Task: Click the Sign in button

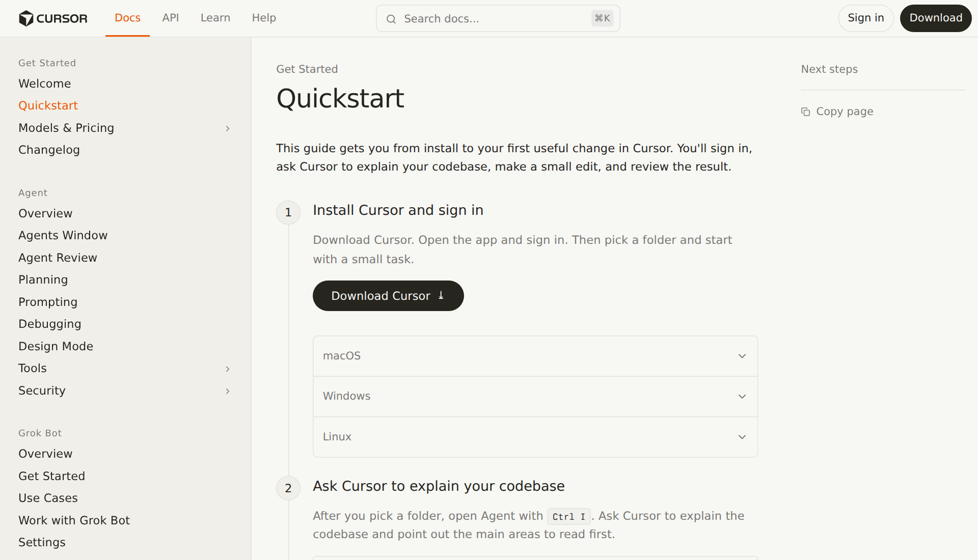Action: pos(866,18)
